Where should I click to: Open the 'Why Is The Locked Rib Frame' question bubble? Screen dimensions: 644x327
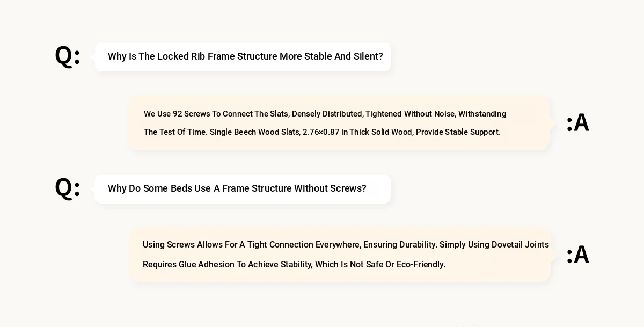click(243, 57)
